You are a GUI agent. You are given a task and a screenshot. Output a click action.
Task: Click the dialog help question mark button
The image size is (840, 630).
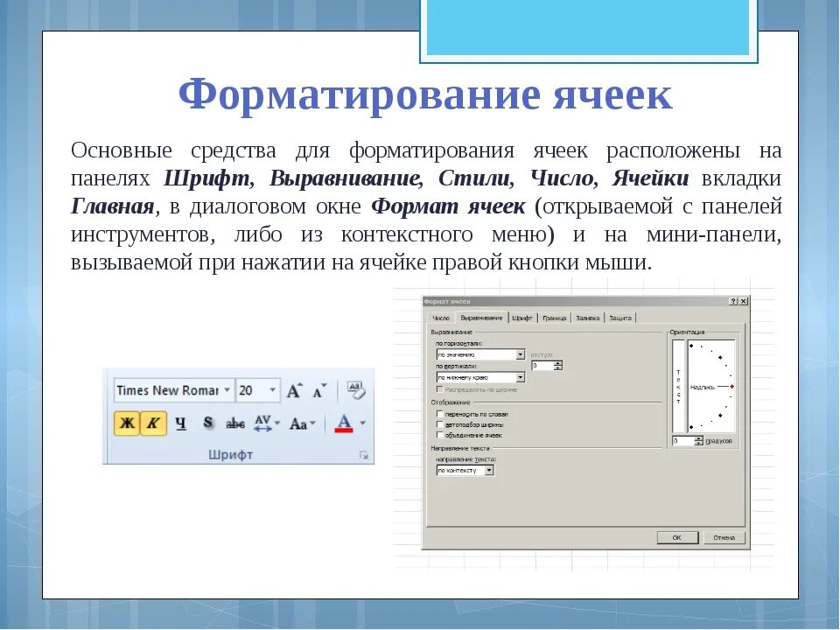(x=733, y=302)
